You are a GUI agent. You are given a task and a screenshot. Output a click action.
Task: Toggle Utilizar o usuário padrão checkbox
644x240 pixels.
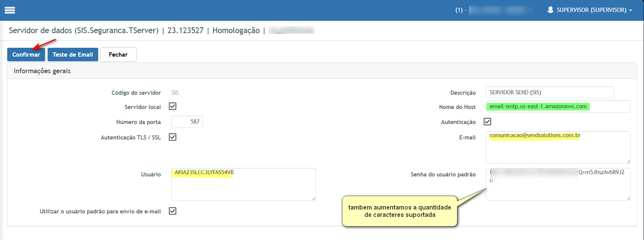click(x=173, y=211)
